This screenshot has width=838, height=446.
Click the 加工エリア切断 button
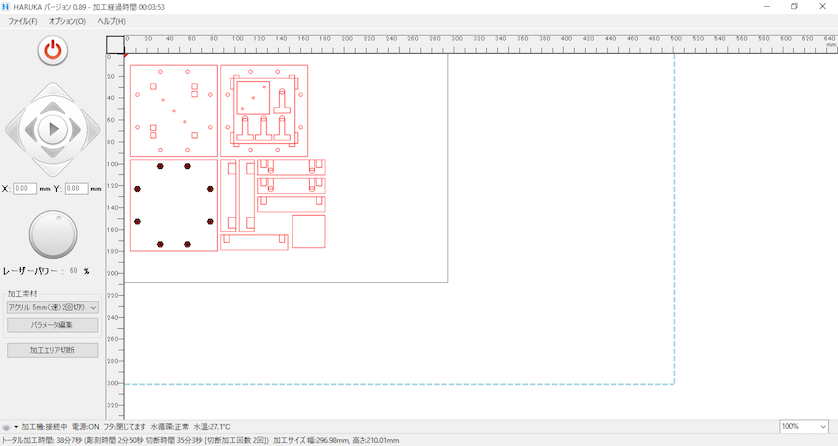[x=52, y=350]
